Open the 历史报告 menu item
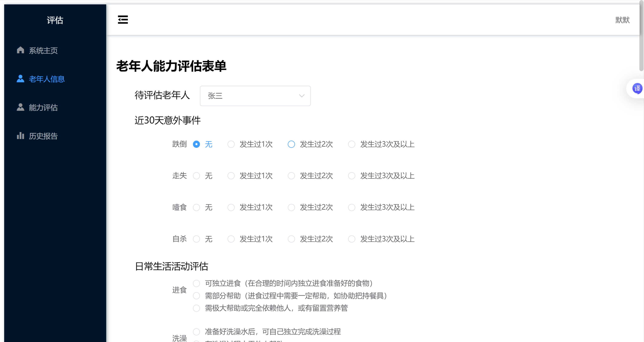The width and height of the screenshot is (644, 342). coord(43,136)
